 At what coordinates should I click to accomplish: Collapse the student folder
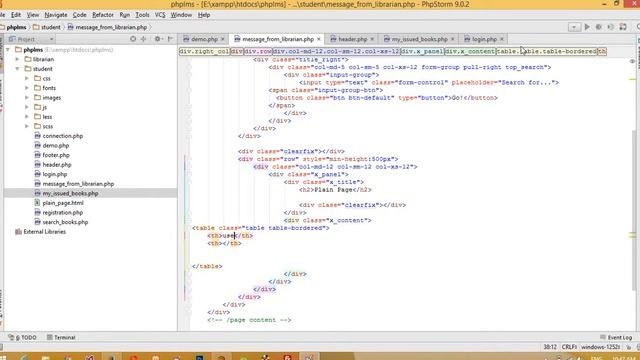[17, 69]
